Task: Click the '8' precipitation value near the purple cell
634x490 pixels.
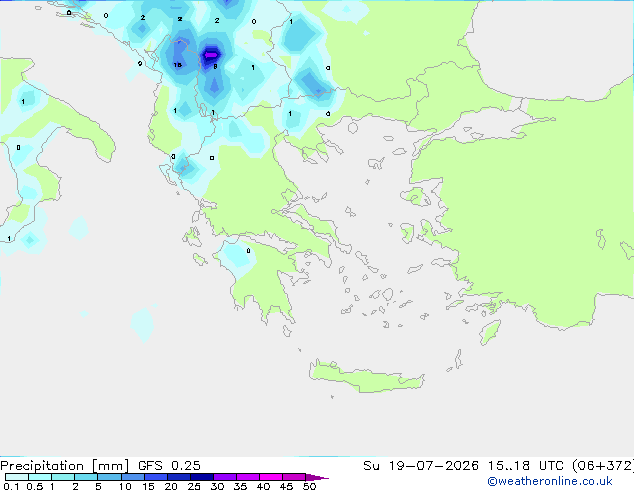Action: click(x=215, y=66)
